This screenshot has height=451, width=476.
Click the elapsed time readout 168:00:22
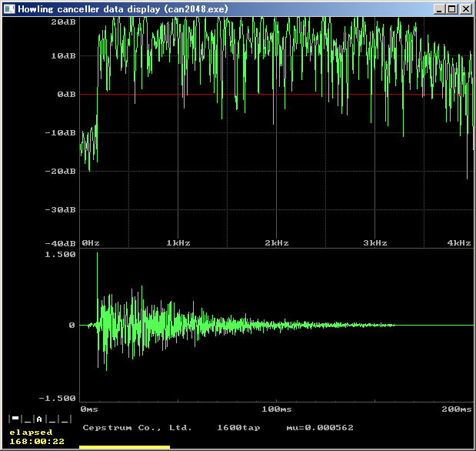point(36,441)
